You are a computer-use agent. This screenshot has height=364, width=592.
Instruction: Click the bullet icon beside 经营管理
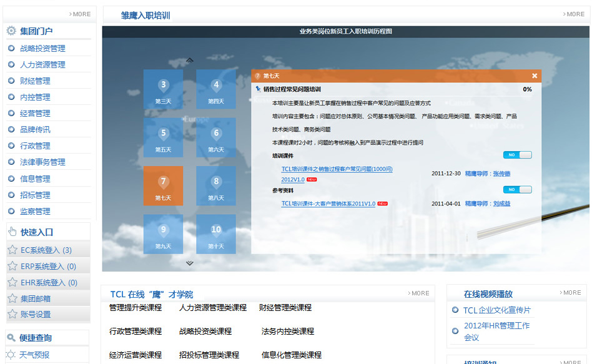pyautogui.click(x=11, y=113)
